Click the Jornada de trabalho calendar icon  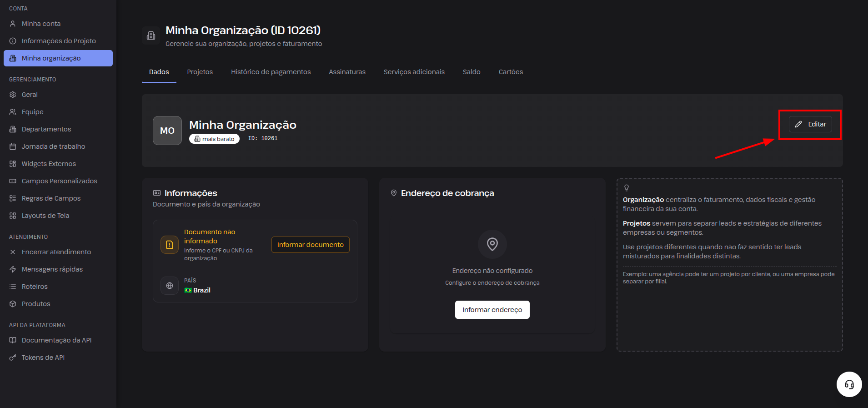point(13,146)
